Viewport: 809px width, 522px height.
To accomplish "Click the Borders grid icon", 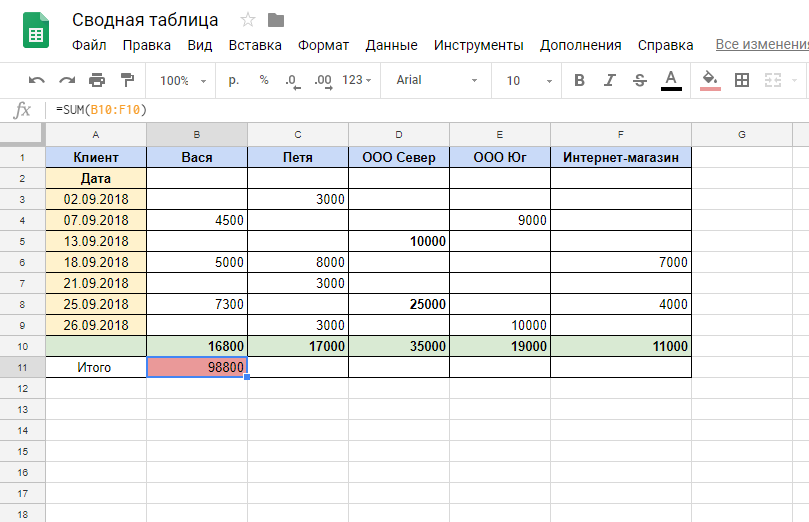I will [742, 80].
